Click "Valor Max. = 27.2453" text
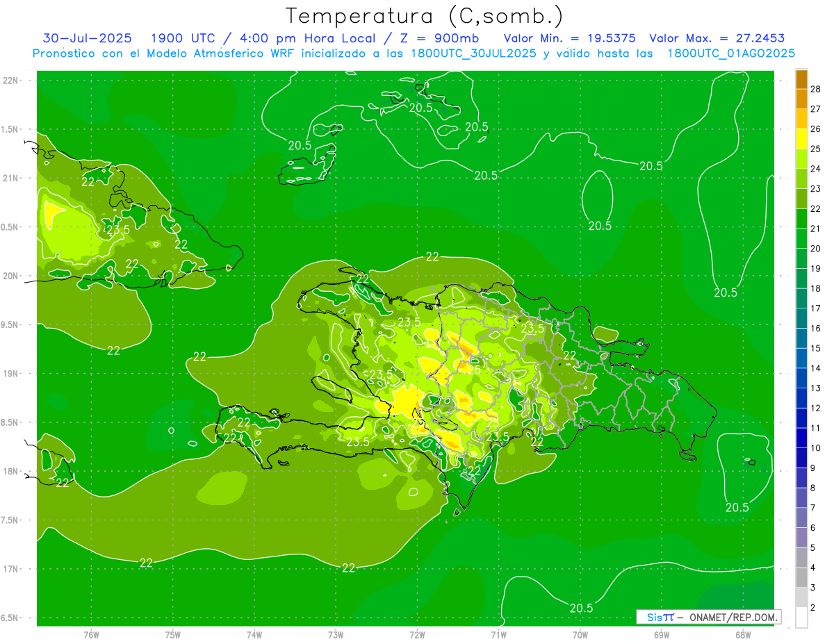The height and width of the screenshot is (644, 834). [717, 38]
